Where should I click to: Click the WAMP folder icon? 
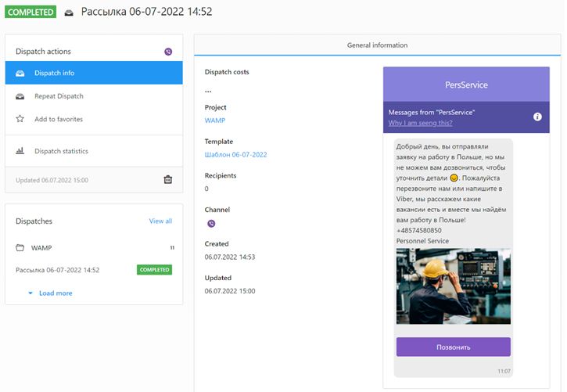pos(20,248)
